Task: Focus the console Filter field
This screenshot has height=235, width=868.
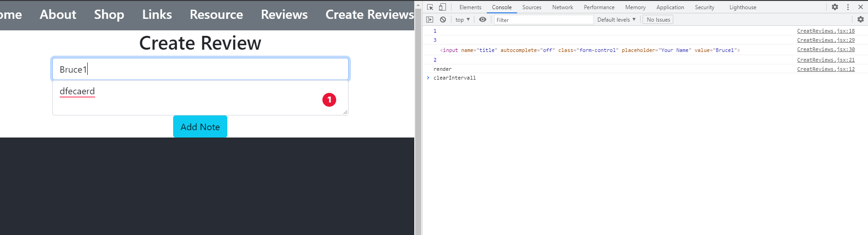Action: 544,20
